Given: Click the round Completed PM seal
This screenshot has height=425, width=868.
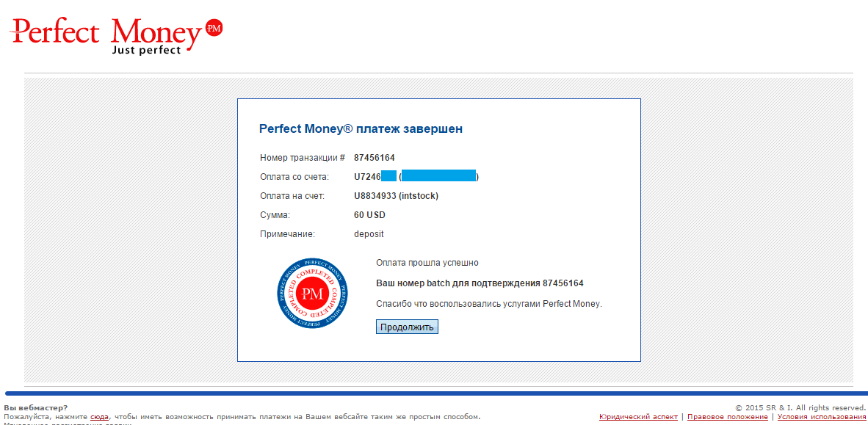Looking at the screenshot, I should 314,294.
